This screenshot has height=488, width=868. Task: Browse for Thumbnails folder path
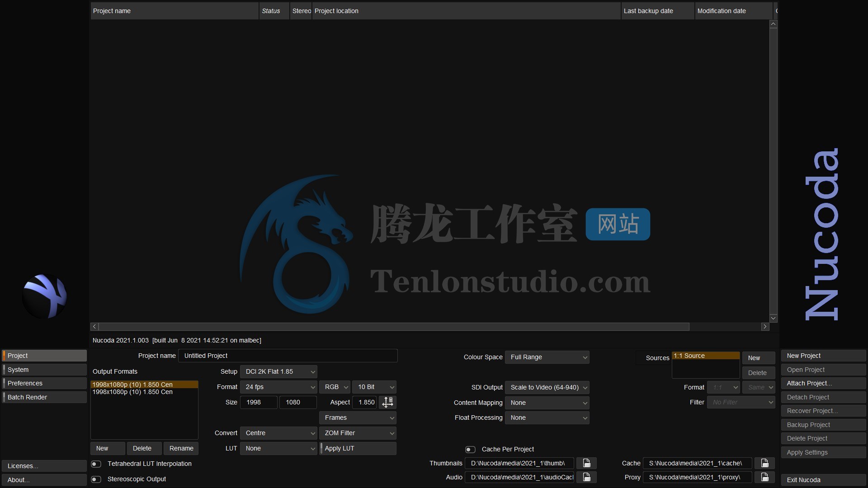click(586, 463)
